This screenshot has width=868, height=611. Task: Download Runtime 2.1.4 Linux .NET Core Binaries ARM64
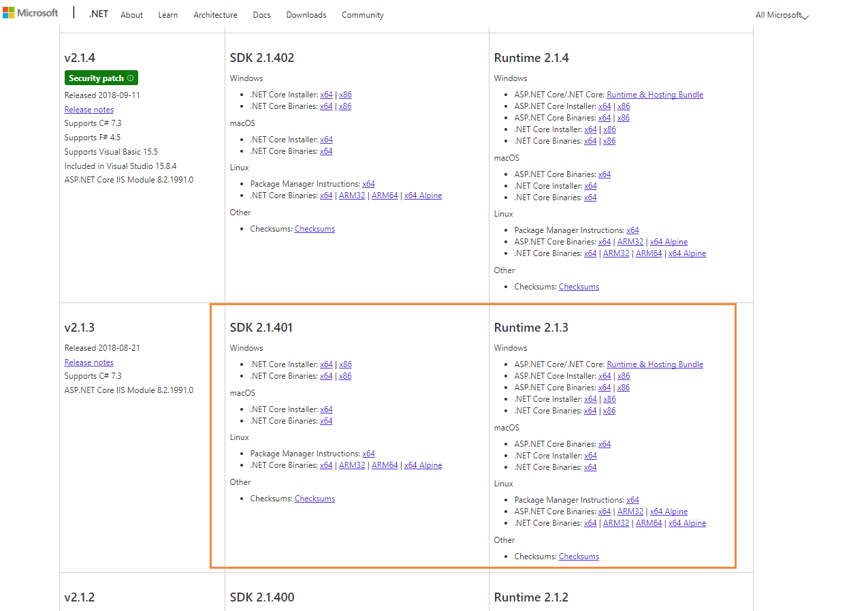point(649,253)
